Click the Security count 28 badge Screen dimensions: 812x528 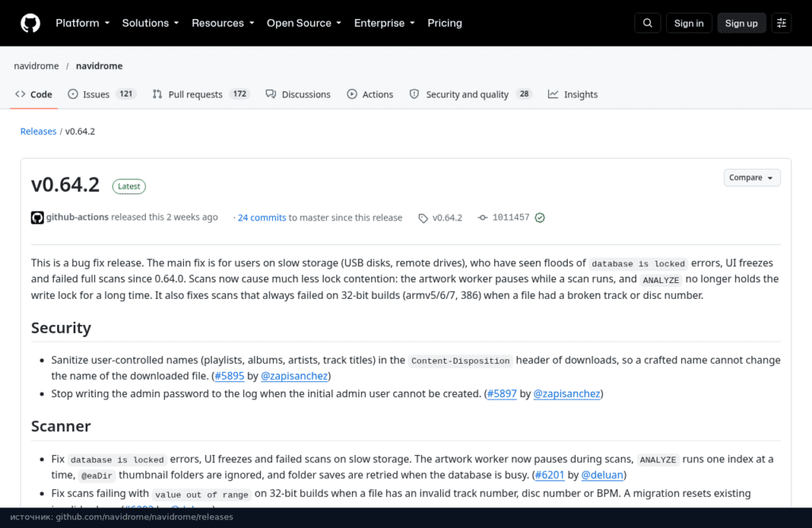[524, 94]
